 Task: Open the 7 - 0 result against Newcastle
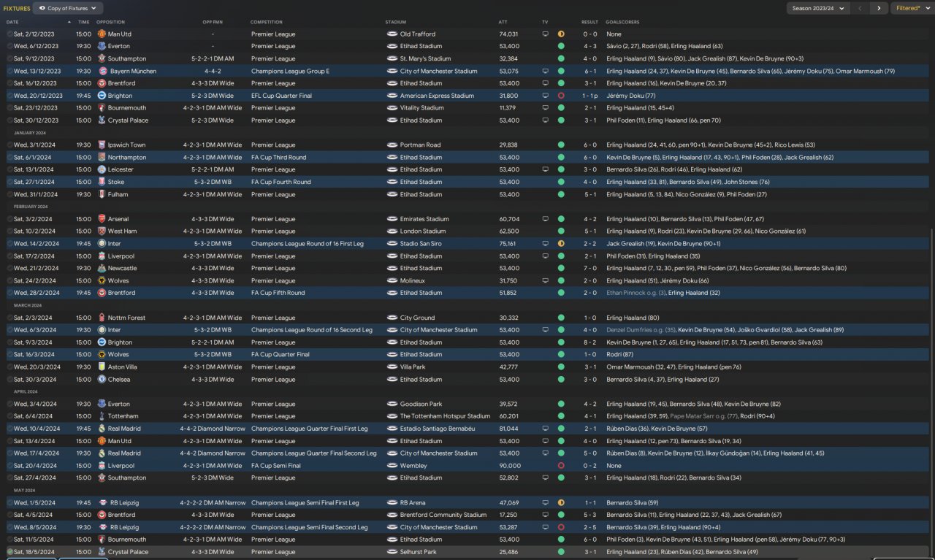click(589, 268)
